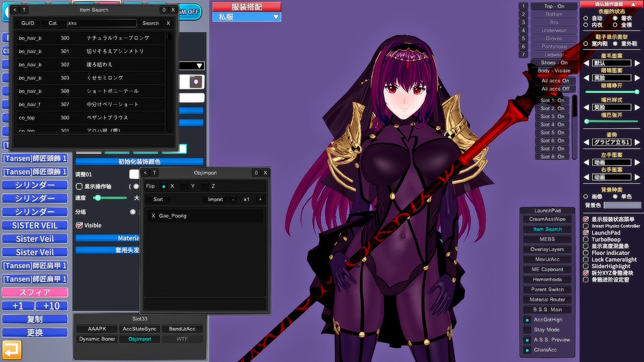Switch to the ObjImport plugin tab
Viewport: 644px width, 362px height.
140,339
